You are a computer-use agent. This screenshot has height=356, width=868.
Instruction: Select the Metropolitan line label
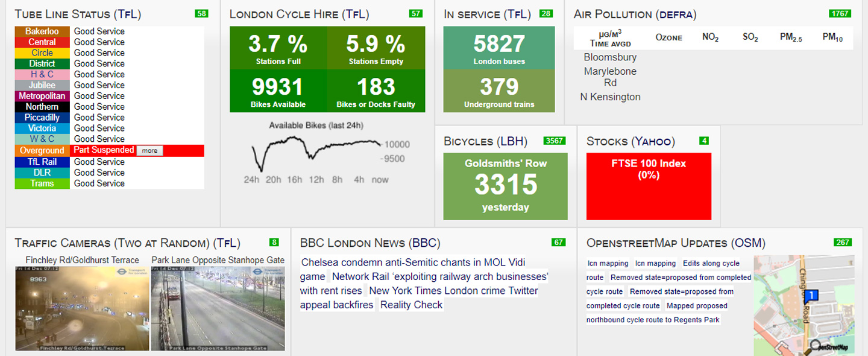pos(42,96)
